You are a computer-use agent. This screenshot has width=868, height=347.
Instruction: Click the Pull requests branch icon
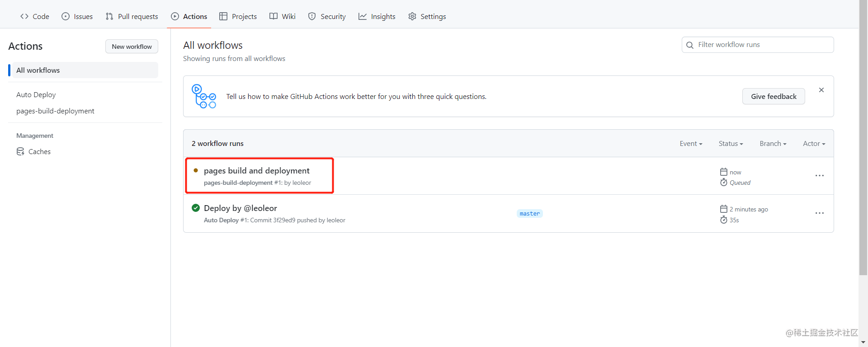click(x=109, y=16)
